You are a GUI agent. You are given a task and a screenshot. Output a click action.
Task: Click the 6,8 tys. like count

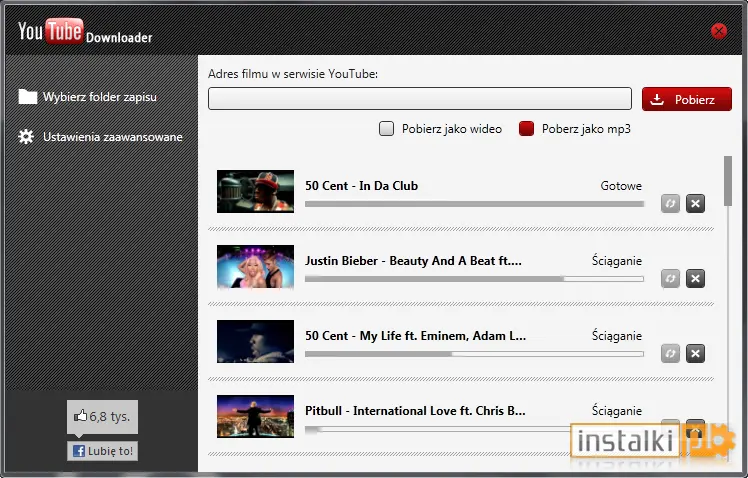coord(109,416)
